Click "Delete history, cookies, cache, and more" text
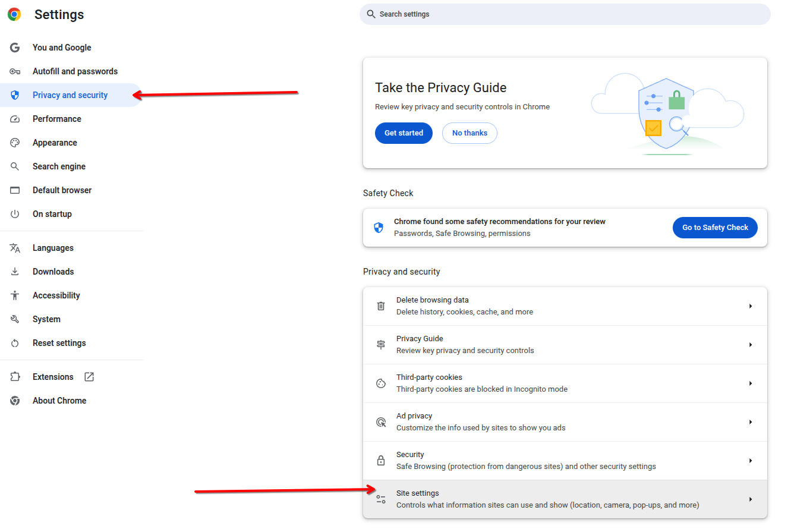The height and width of the screenshot is (532, 791). click(x=465, y=312)
